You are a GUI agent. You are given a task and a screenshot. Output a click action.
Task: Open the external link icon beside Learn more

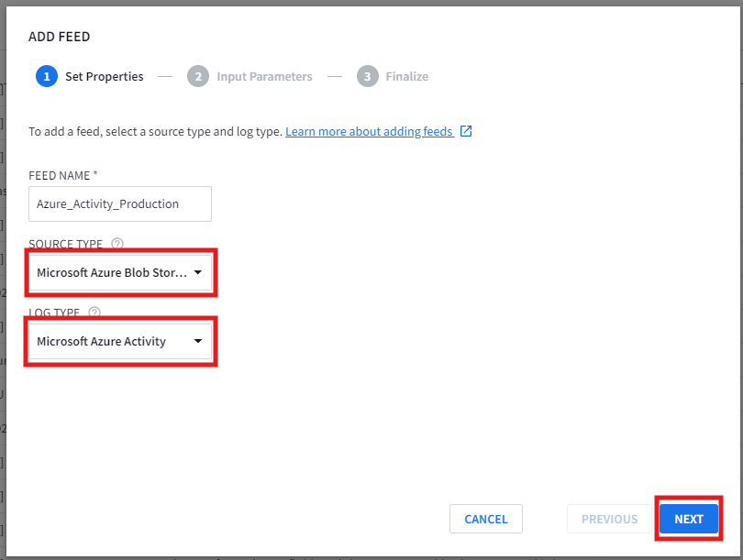click(466, 131)
